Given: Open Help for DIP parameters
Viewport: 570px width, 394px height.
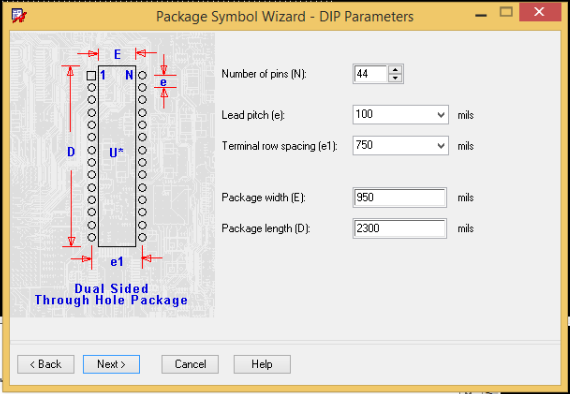Looking at the screenshot, I should pyautogui.click(x=262, y=364).
